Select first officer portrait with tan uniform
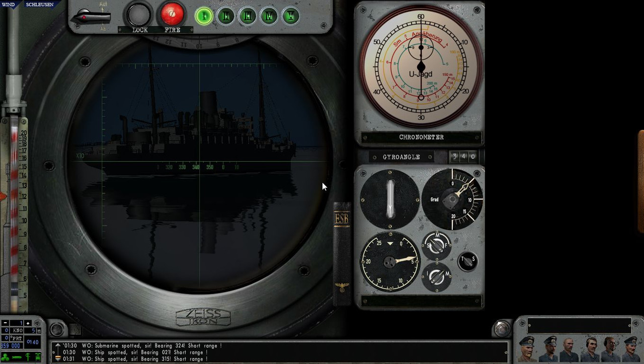This screenshot has height=364, width=644. (527, 348)
